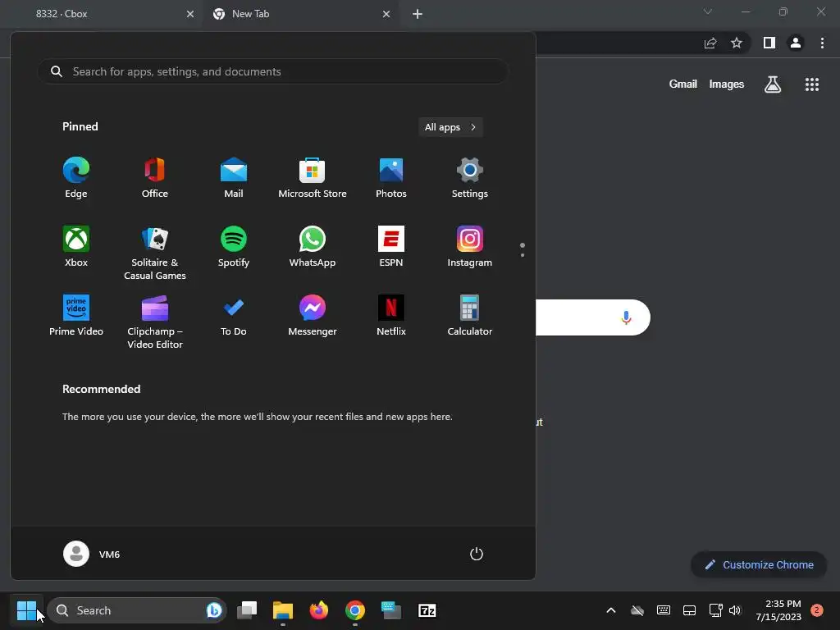Go to next page of pinned apps
This screenshot has width=840, height=630.
pos(523,255)
